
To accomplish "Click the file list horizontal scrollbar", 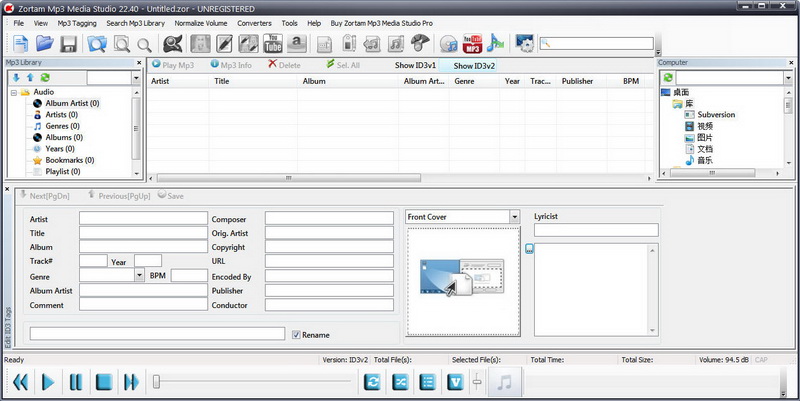I will pyautogui.click(x=289, y=178).
